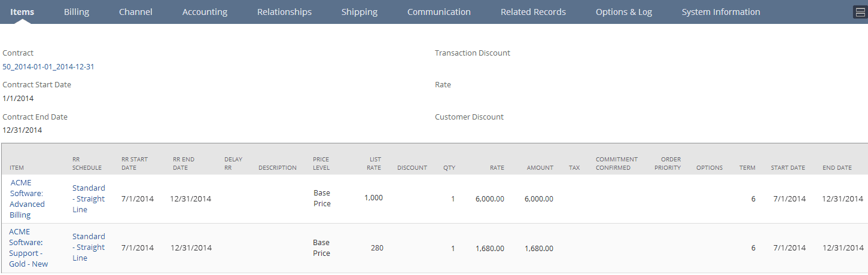Image resolution: width=868 pixels, height=275 pixels.
Task: Open the Shipping tab
Action: [360, 12]
